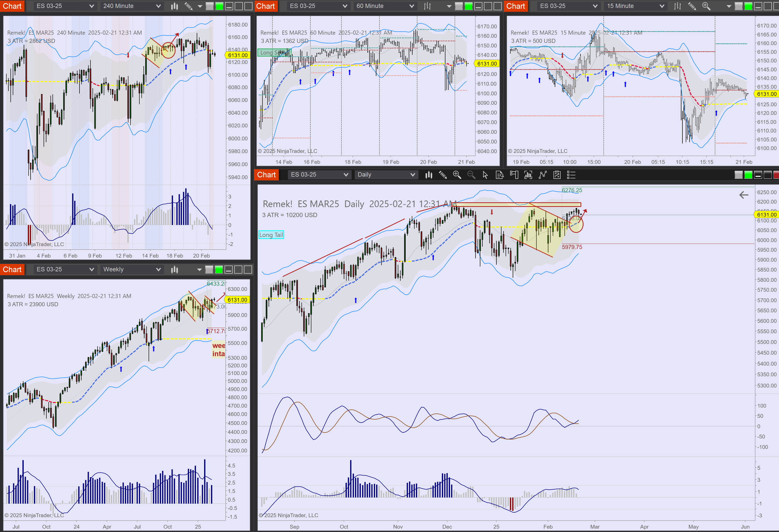Click the Chart tab of the 15 Minute window
Image resolution: width=779 pixels, height=532 pixels.
click(x=515, y=6)
